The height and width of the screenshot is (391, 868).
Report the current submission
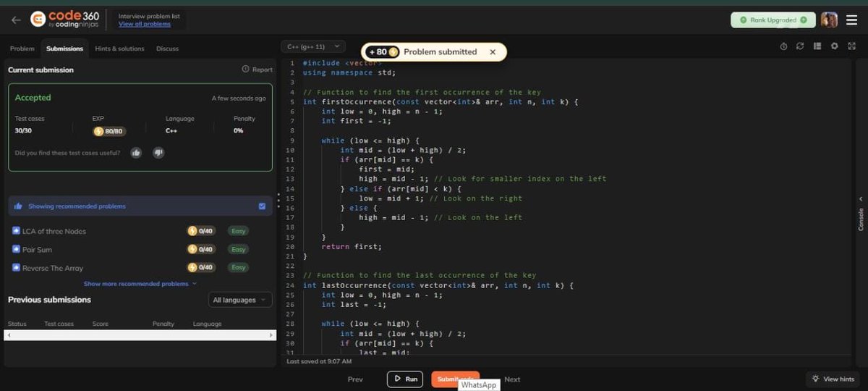[x=258, y=70]
